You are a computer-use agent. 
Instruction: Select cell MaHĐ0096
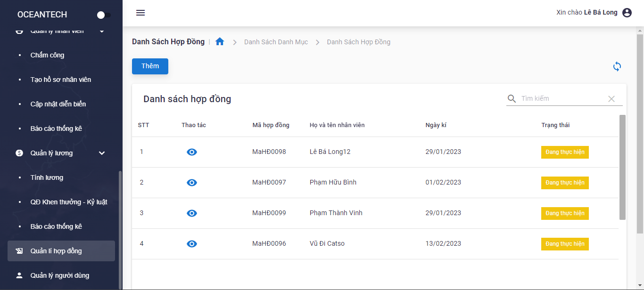[269, 244]
